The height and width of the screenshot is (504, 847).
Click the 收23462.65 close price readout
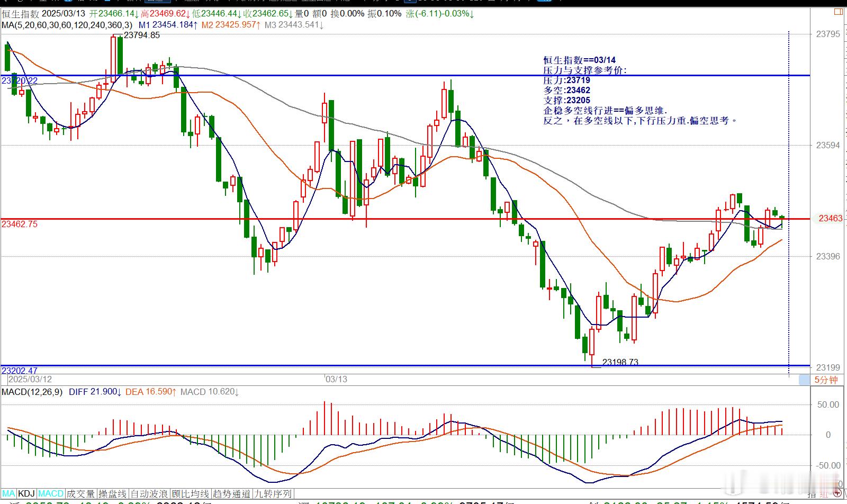coord(267,14)
